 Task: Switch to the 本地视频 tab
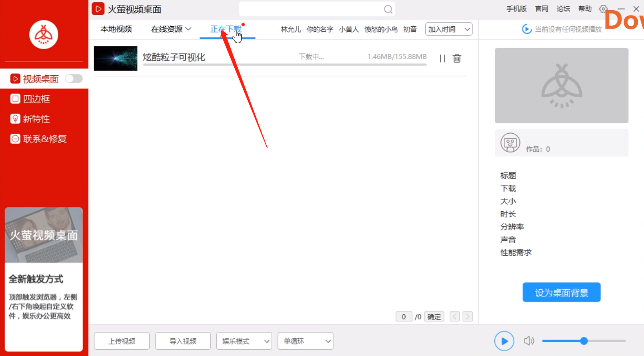116,28
